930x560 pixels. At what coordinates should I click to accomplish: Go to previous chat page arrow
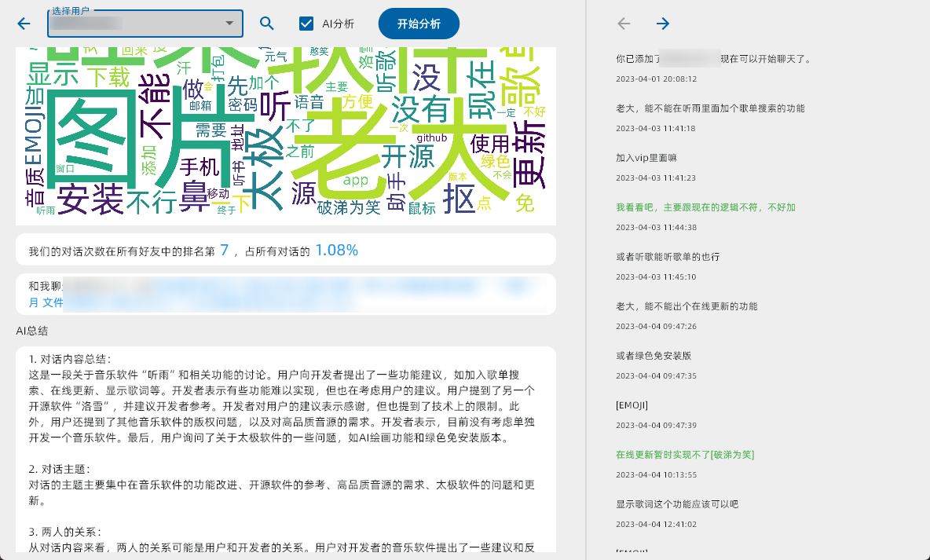[624, 24]
